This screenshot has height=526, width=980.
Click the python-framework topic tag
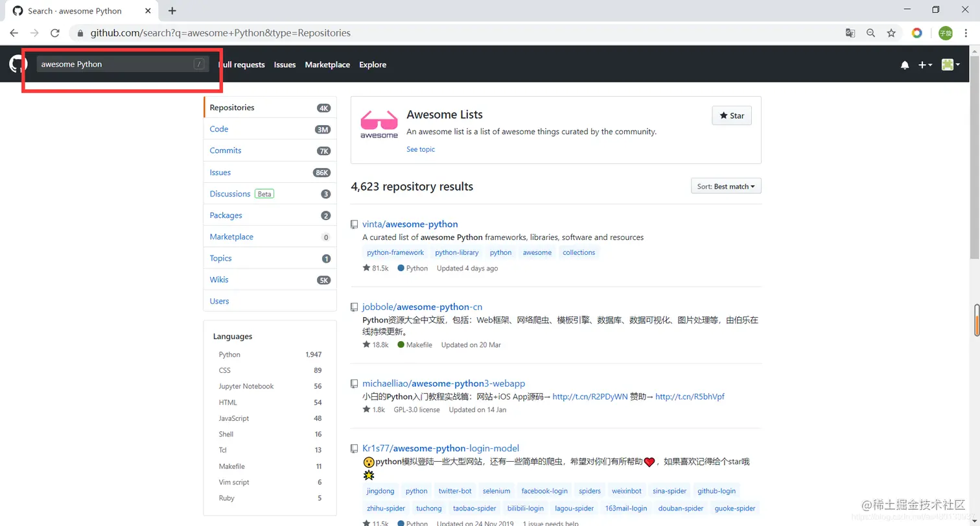click(395, 253)
